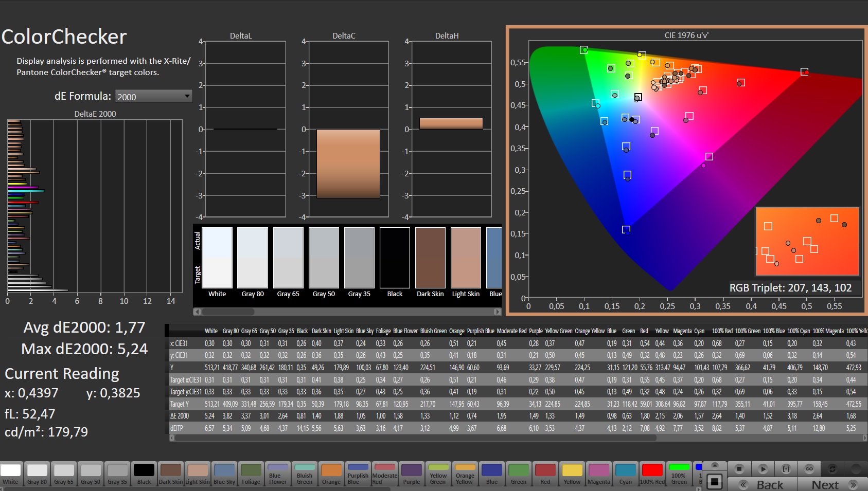Go to the Next page
This screenshot has width=868, height=491.
(x=833, y=484)
